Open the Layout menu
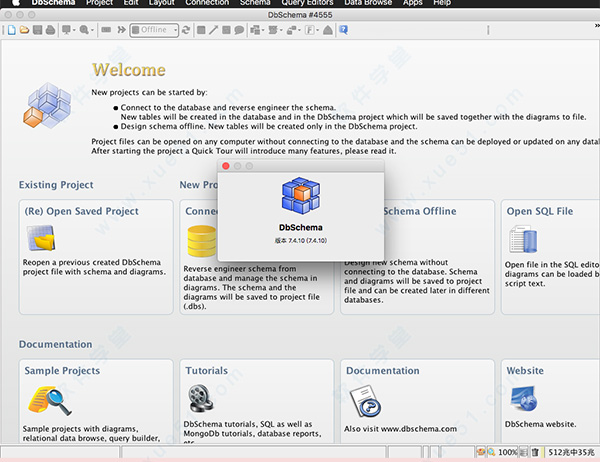 (162, 4)
